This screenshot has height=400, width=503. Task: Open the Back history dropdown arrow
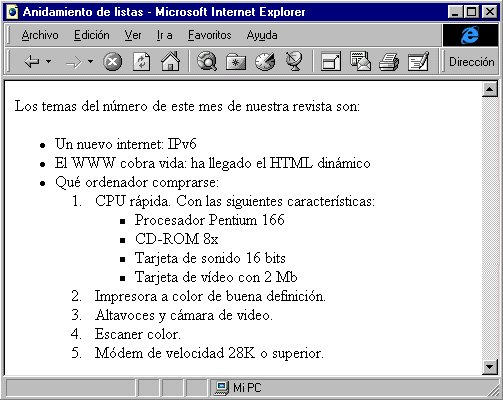pos(49,61)
